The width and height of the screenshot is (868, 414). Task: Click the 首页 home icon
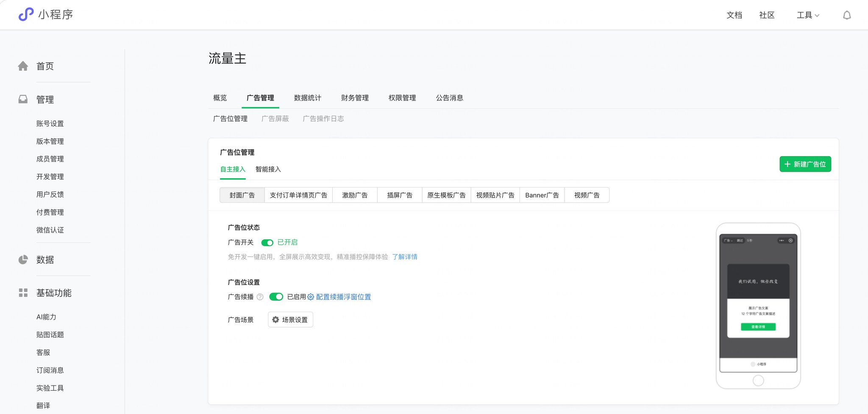point(23,66)
